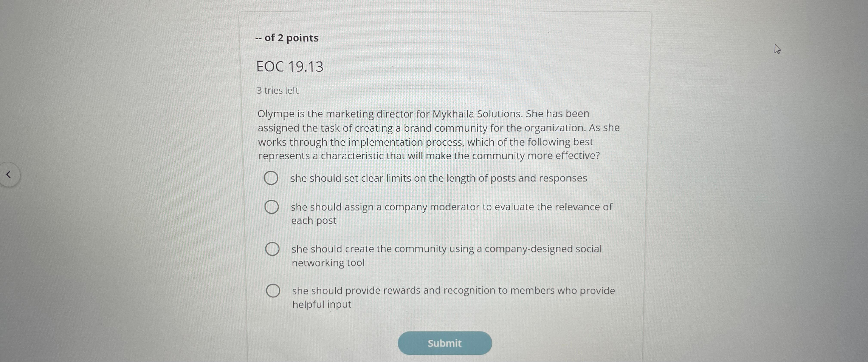Click the answer mentioning 'relevance of each post'
The height and width of the screenshot is (362, 868).
[x=451, y=214]
